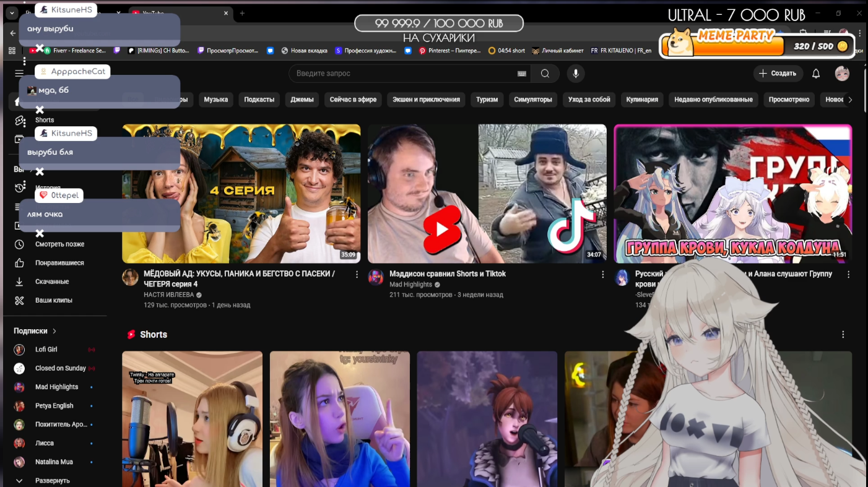Show more category chips with right arrow
The height and width of the screenshot is (487, 868).
(x=850, y=100)
